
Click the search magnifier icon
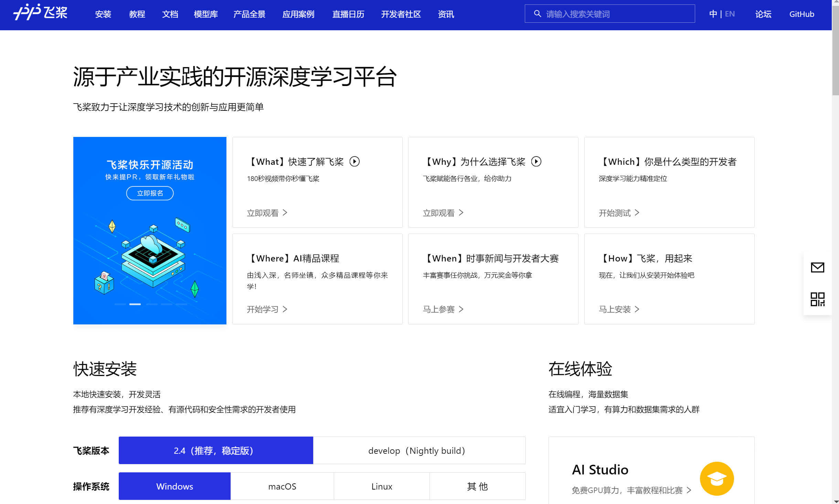coord(537,14)
